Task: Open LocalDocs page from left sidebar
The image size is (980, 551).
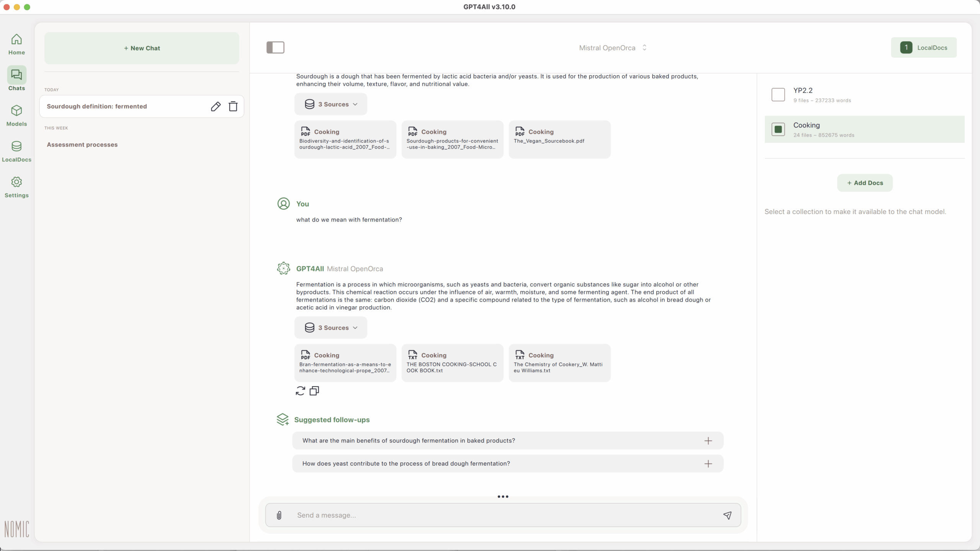Action: coord(16,152)
